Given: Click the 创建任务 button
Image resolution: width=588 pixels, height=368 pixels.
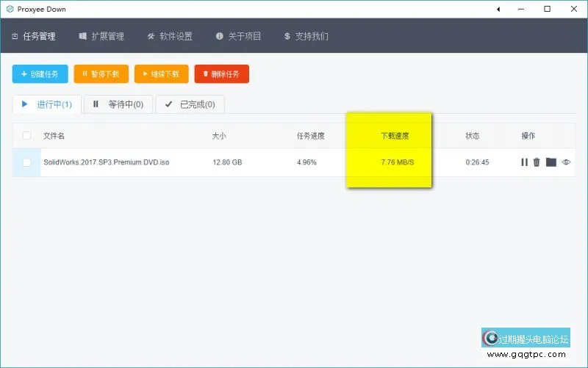Looking at the screenshot, I should pos(40,74).
